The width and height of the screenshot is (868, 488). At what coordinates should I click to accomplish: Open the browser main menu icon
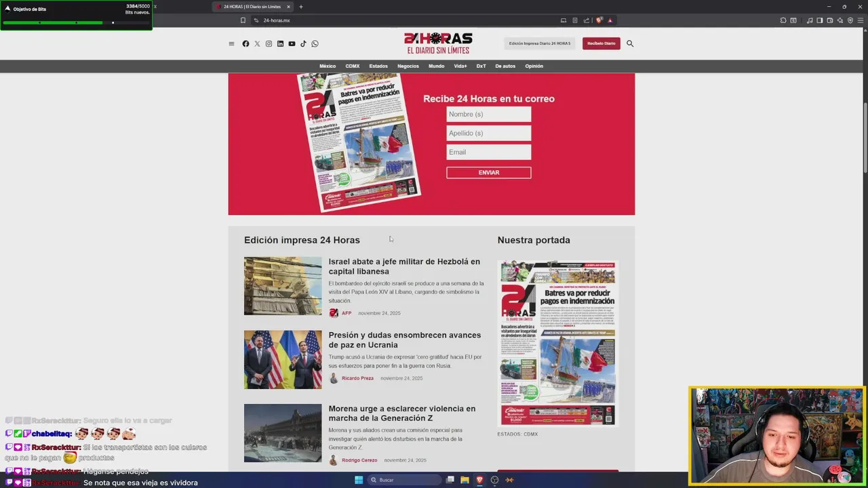click(861, 20)
